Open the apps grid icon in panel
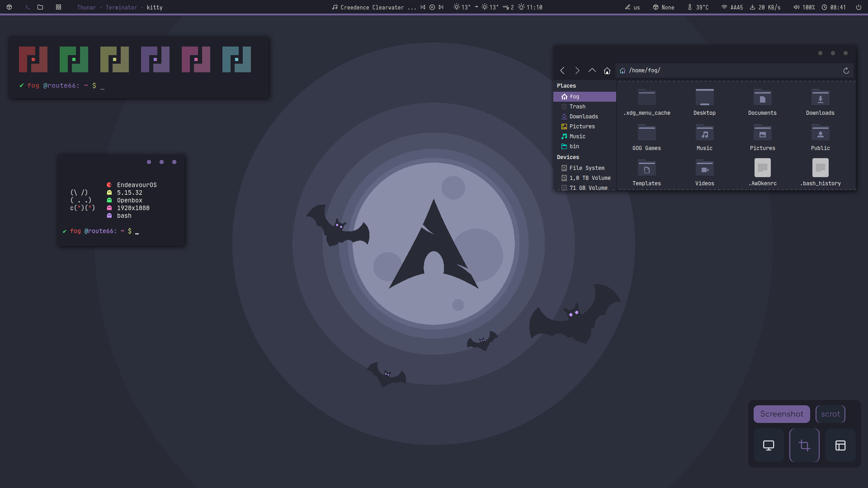 point(58,7)
